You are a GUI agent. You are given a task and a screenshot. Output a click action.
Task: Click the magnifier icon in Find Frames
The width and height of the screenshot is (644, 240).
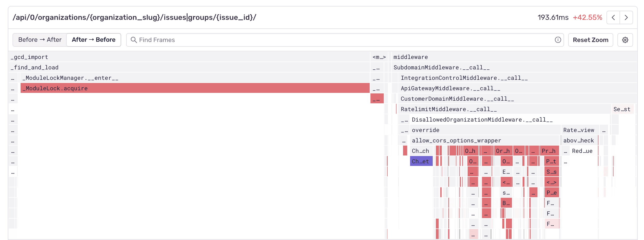coord(134,40)
